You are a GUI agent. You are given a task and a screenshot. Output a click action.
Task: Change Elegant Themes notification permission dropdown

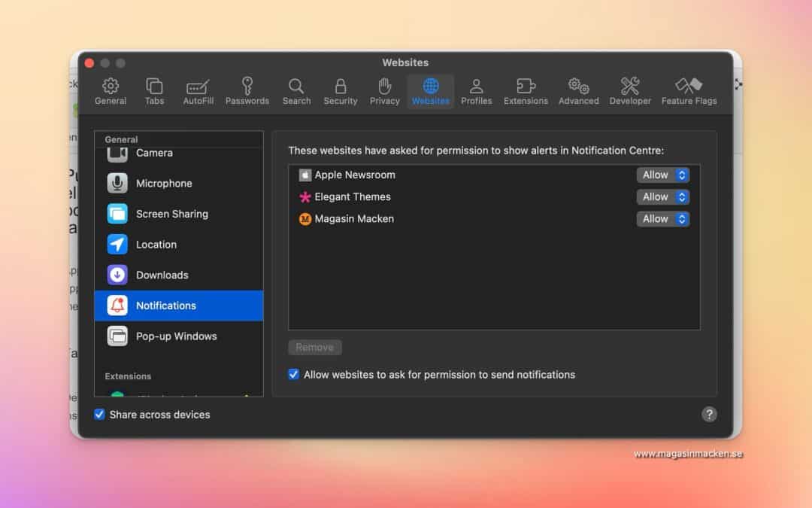pyautogui.click(x=663, y=196)
